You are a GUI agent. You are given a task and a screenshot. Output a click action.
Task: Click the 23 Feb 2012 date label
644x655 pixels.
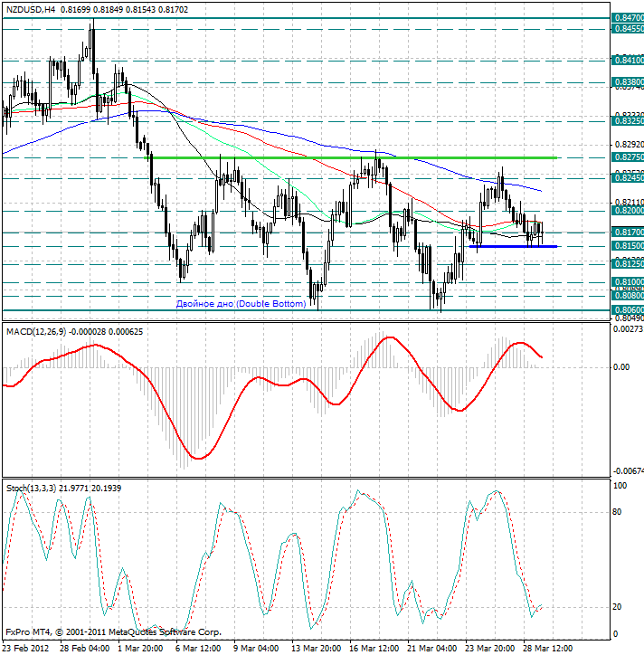point(26,649)
